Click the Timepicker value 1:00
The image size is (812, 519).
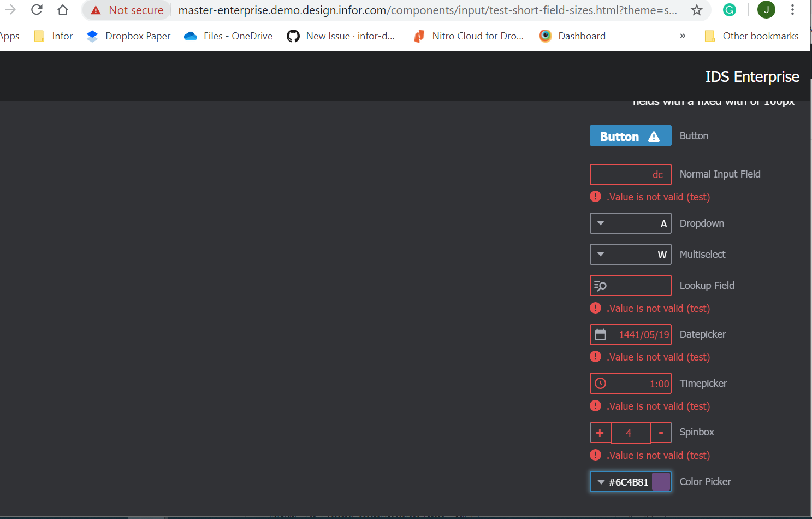coord(659,384)
